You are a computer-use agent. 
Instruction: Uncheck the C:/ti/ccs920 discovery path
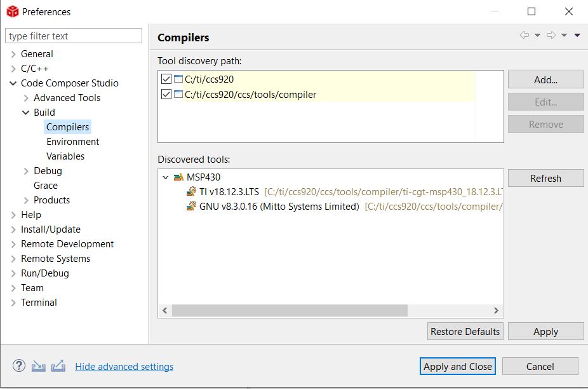(166, 79)
